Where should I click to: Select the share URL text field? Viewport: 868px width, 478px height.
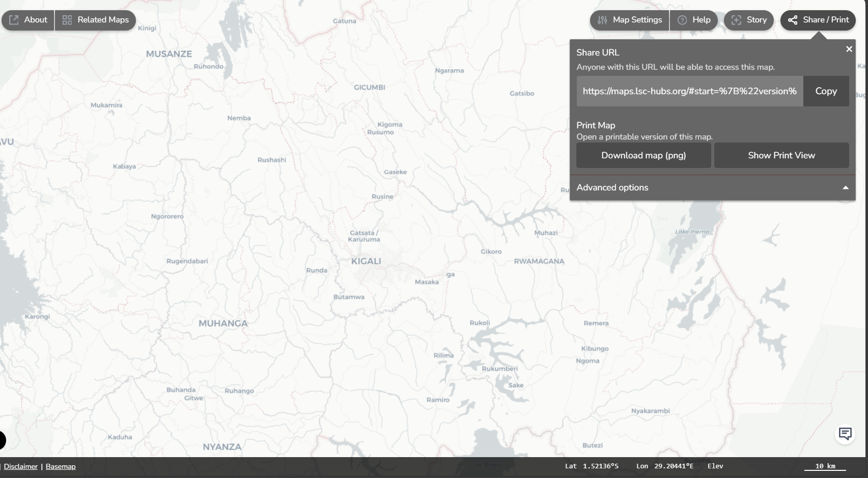coord(689,91)
